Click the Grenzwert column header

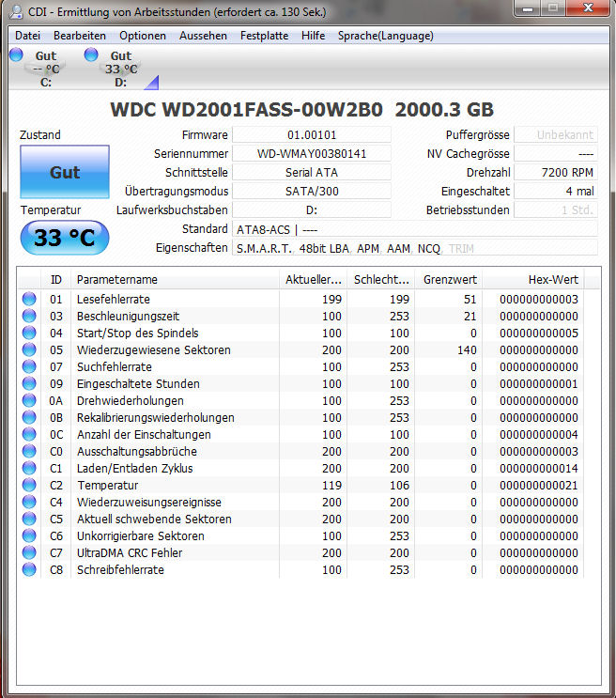click(450, 280)
